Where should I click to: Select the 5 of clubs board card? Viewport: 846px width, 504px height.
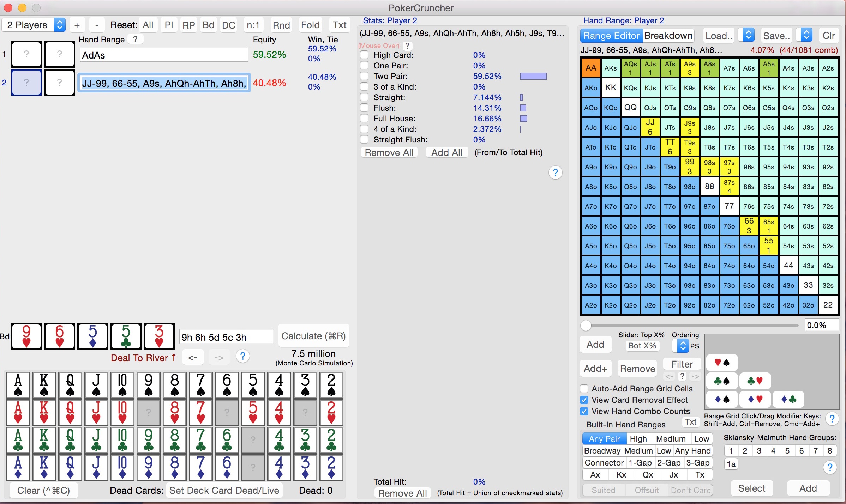pos(126,336)
